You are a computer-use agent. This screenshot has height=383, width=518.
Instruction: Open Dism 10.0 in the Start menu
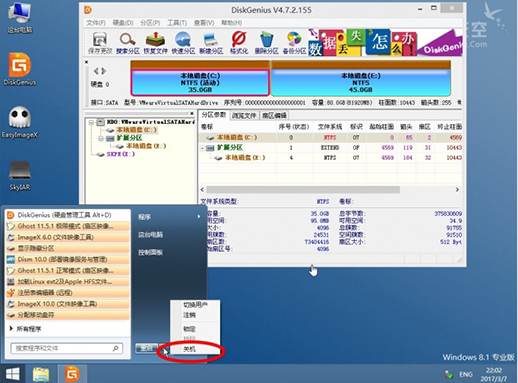[x=68, y=259]
